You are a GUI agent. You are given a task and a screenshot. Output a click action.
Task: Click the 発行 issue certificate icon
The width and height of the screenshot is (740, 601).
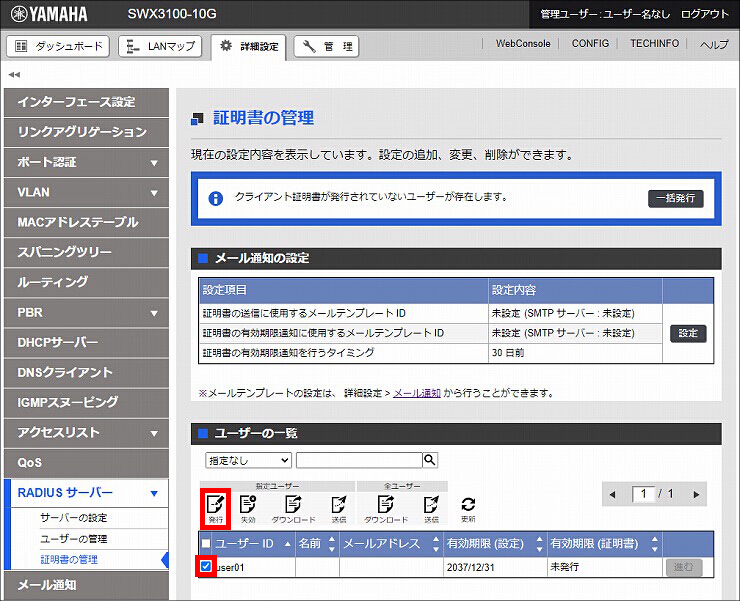(215, 508)
